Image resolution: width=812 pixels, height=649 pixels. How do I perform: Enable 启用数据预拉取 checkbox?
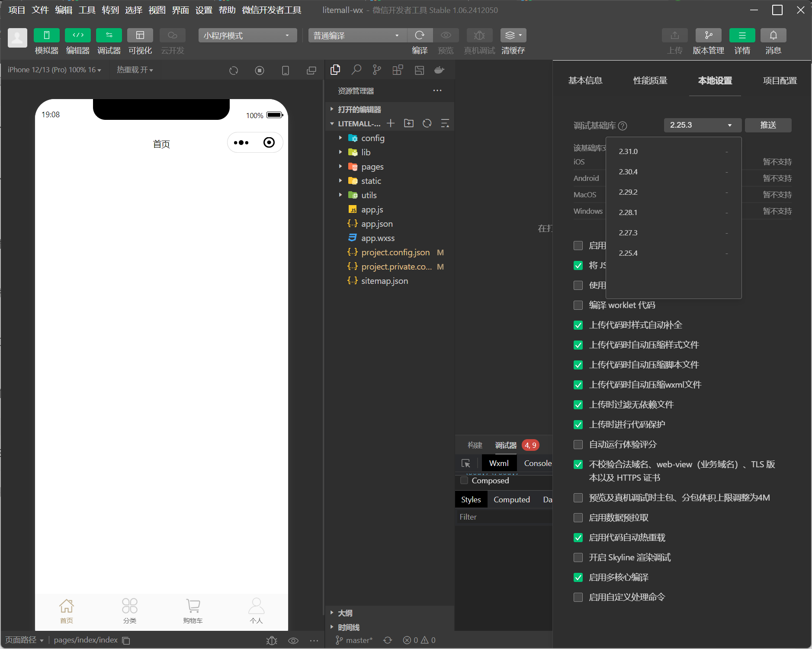coord(578,518)
